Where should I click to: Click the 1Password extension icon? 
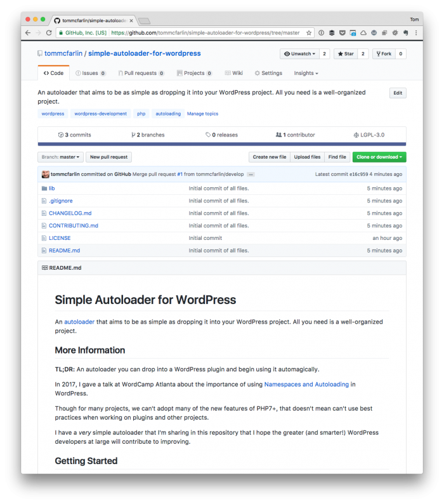coord(321,33)
